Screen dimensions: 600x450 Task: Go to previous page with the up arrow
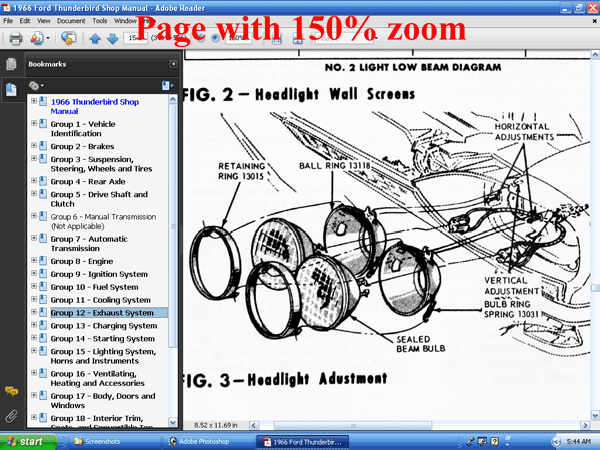click(x=95, y=39)
